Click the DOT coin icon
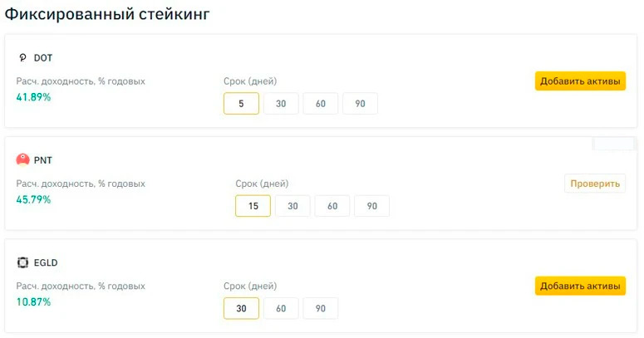The height and width of the screenshot is (338, 644). 22,58
